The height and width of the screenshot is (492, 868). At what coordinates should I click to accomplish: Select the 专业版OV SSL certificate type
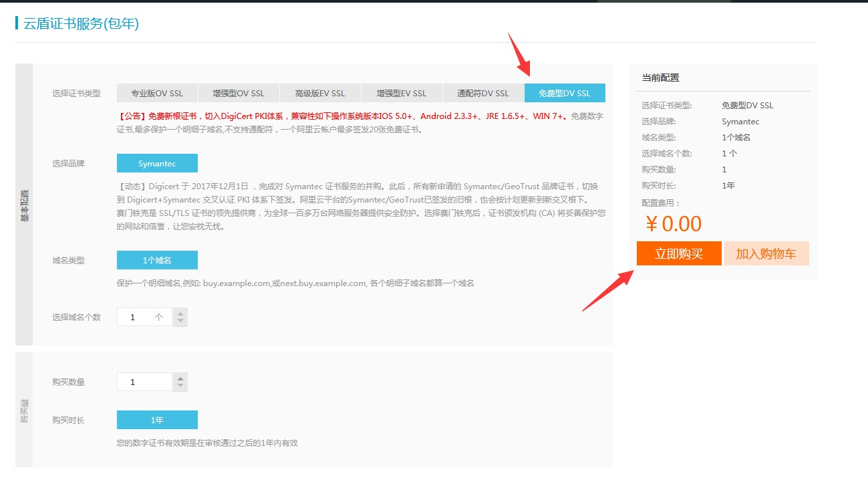157,92
